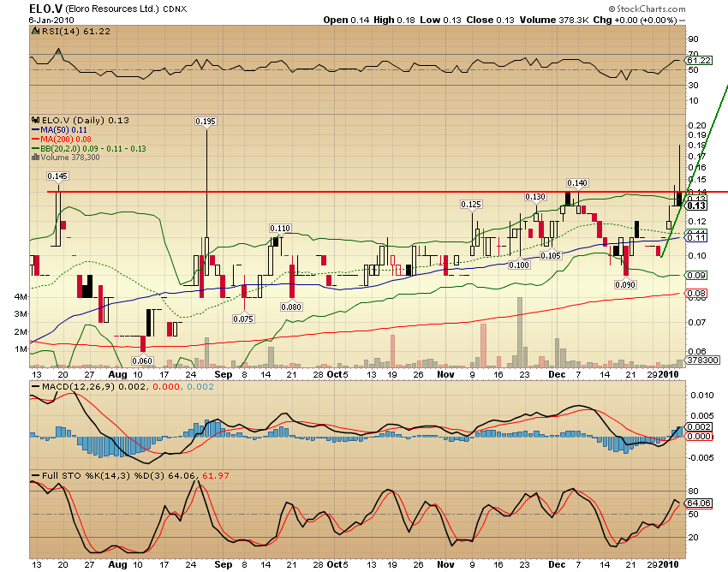
Task: Click the volume bars icon in the legend
Action: (x=35, y=158)
